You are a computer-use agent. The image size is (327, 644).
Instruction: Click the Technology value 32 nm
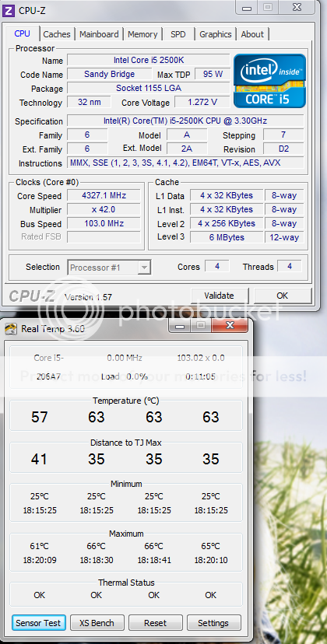coord(89,102)
